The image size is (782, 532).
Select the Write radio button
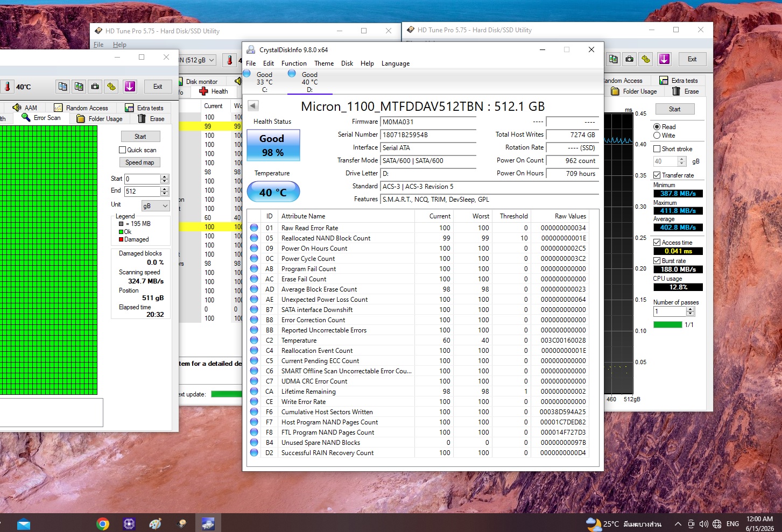point(657,136)
